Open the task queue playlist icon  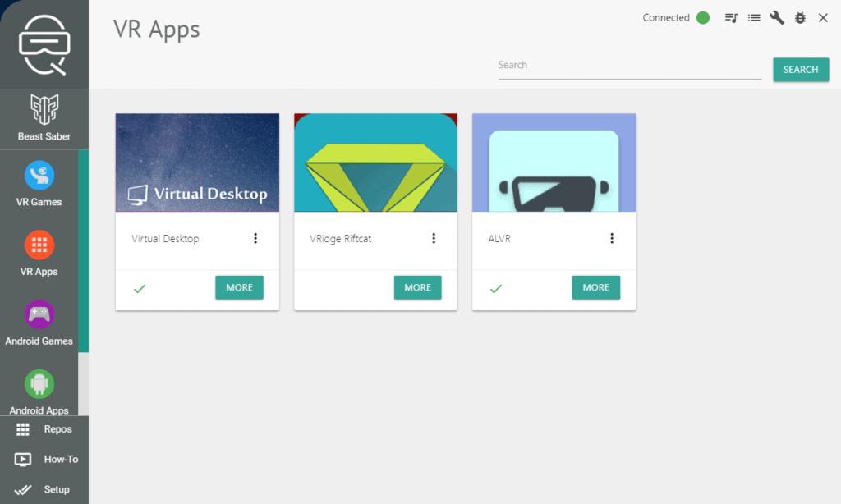[731, 18]
